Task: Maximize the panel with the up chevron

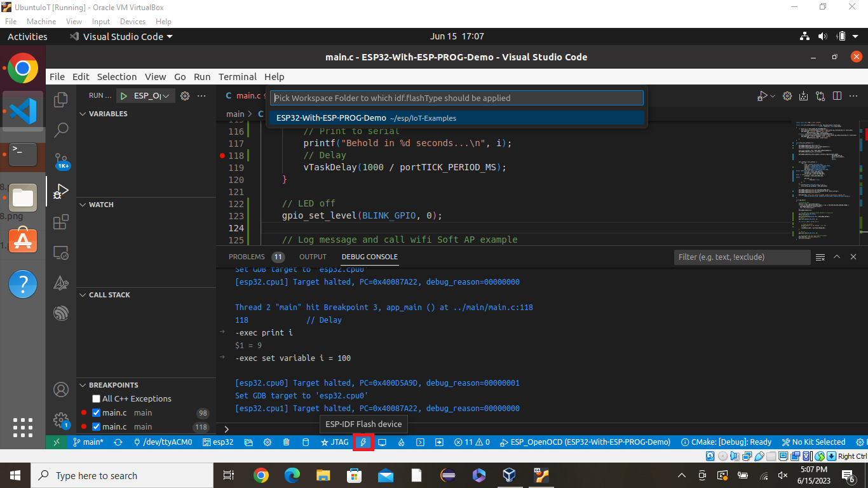Action: (837, 257)
